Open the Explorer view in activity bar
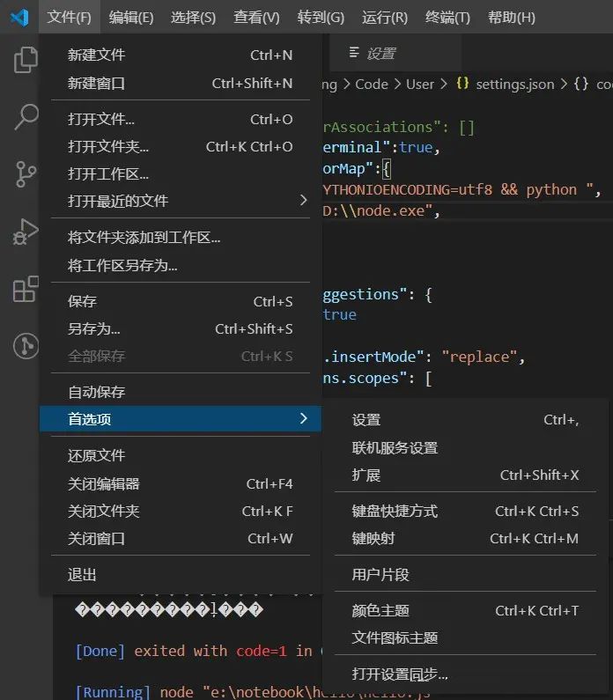Image resolution: width=613 pixels, height=700 pixels. coord(26,59)
